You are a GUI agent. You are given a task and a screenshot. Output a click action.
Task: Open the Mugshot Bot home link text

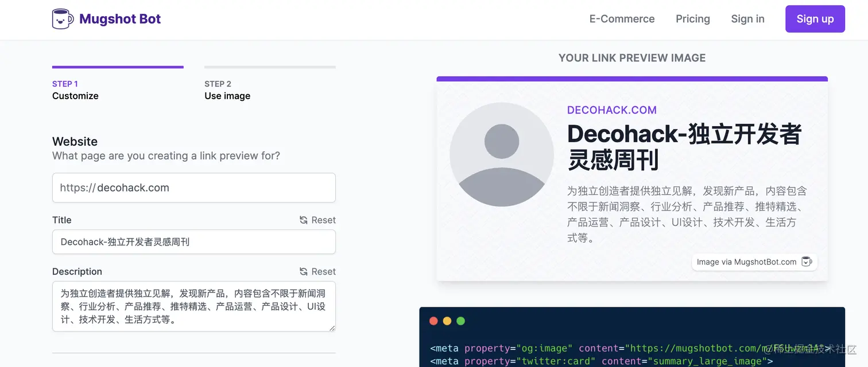120,19
